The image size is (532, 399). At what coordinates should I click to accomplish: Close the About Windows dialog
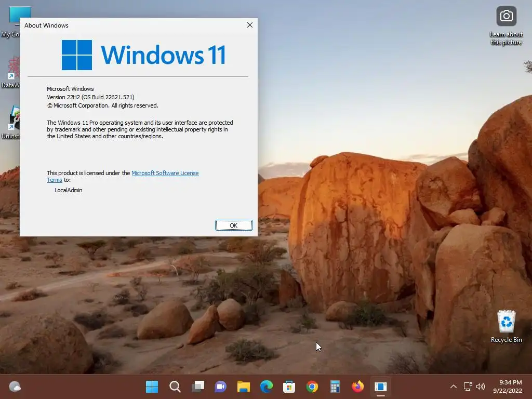click(250, 25)
